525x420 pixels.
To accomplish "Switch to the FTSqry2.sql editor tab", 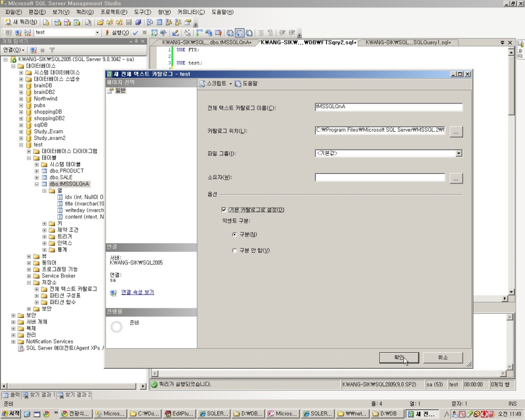I will tap(308, 43).
